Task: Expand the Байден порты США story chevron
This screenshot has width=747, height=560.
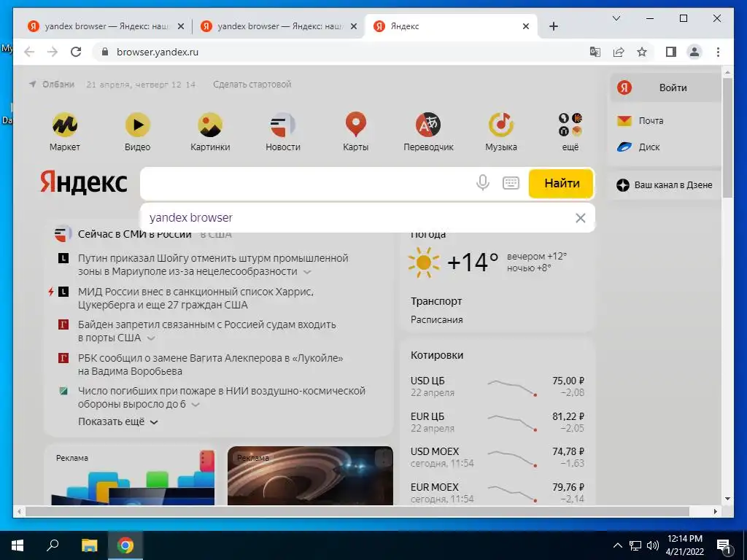Action: 151,338
